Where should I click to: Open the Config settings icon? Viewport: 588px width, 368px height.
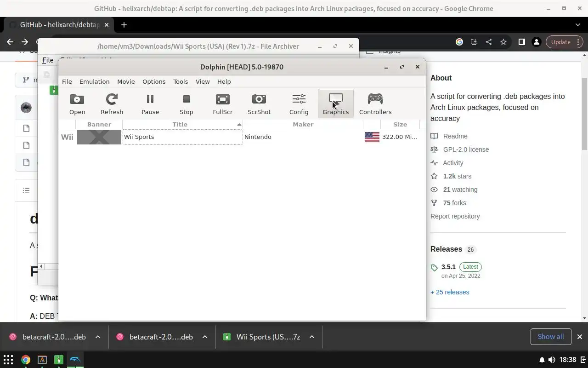[299, 103]
